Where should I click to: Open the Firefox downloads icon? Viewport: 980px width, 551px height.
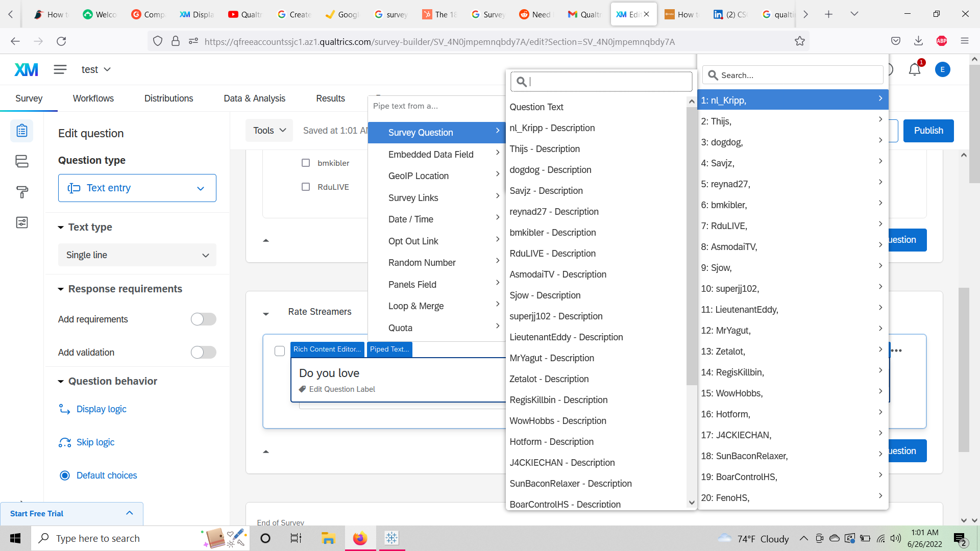point(918,41)
